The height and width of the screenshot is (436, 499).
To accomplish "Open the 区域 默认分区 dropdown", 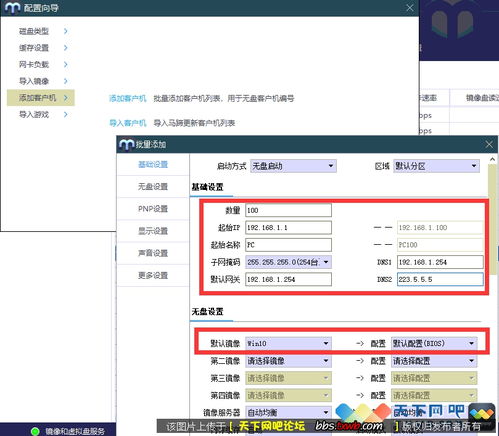I will pyautogui.click(x=436, y=166).
